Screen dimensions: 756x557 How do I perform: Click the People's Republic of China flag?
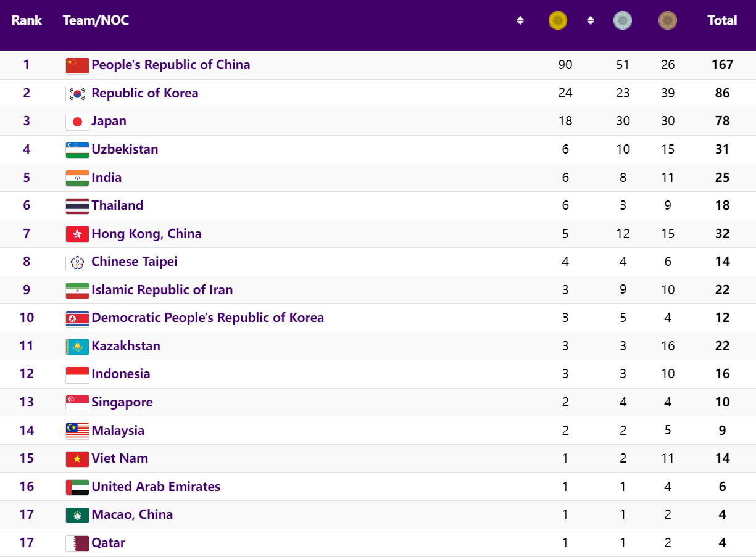77,65
